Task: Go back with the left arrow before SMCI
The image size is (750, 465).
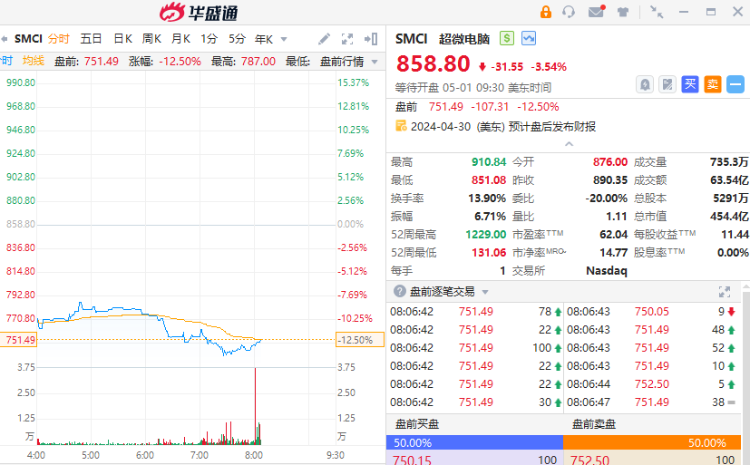Action: tap(4, 39)
